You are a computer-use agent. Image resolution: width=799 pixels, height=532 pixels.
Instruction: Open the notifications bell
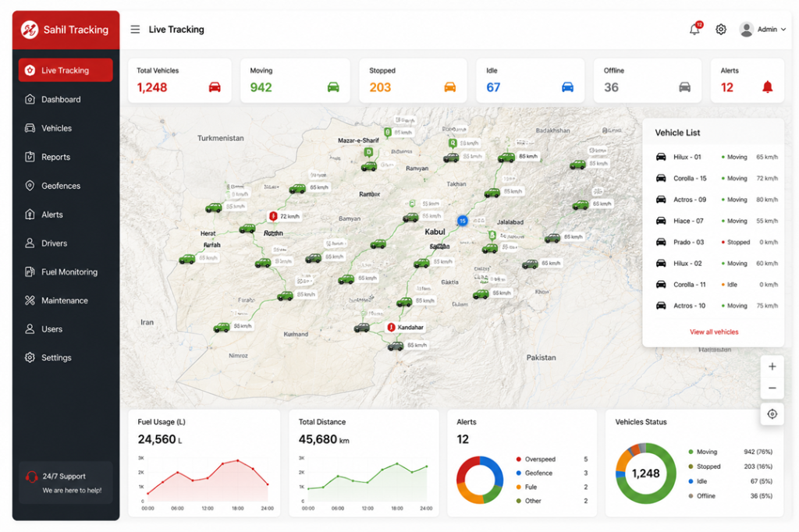[694, 29]
